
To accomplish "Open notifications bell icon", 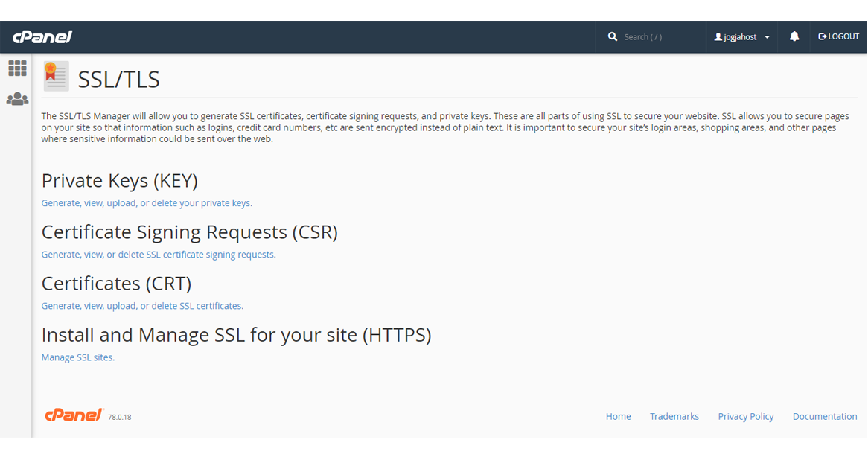I will tap(794, 37).
